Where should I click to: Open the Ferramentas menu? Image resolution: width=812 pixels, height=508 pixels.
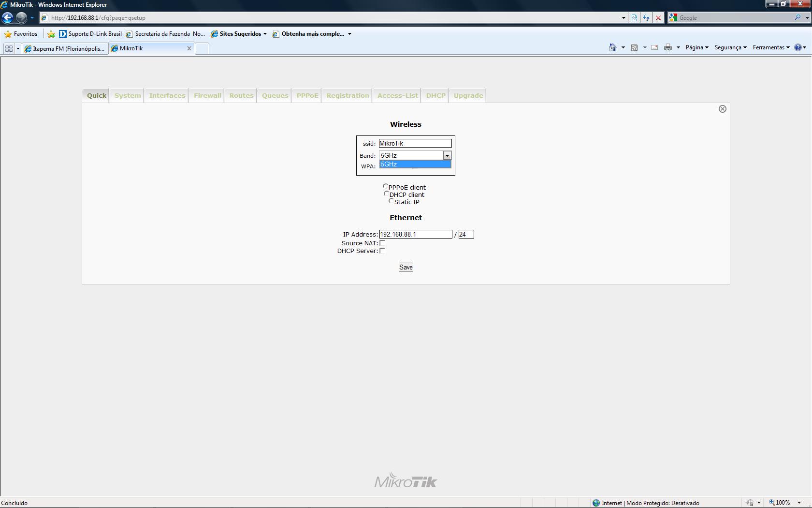[x=771, y=47]
